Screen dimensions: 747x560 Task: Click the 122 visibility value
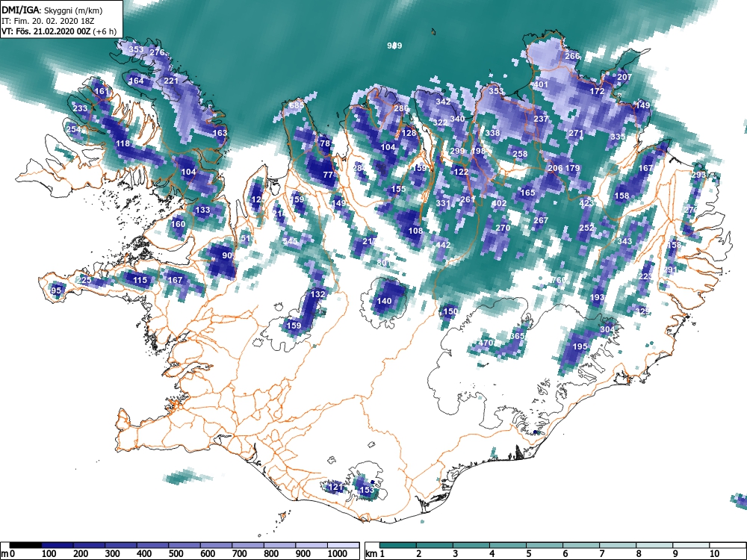461,172
